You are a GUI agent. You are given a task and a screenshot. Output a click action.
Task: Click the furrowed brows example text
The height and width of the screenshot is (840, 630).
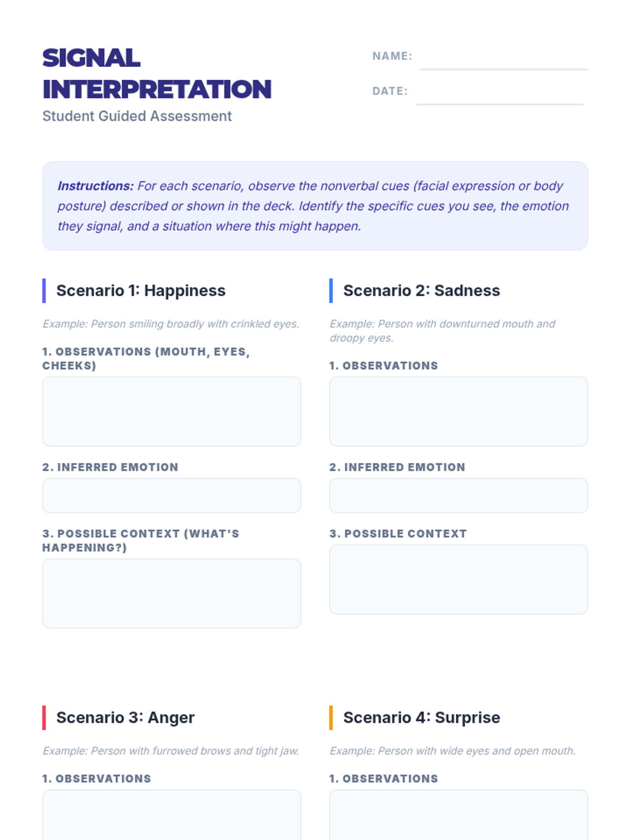click(171, 751)
